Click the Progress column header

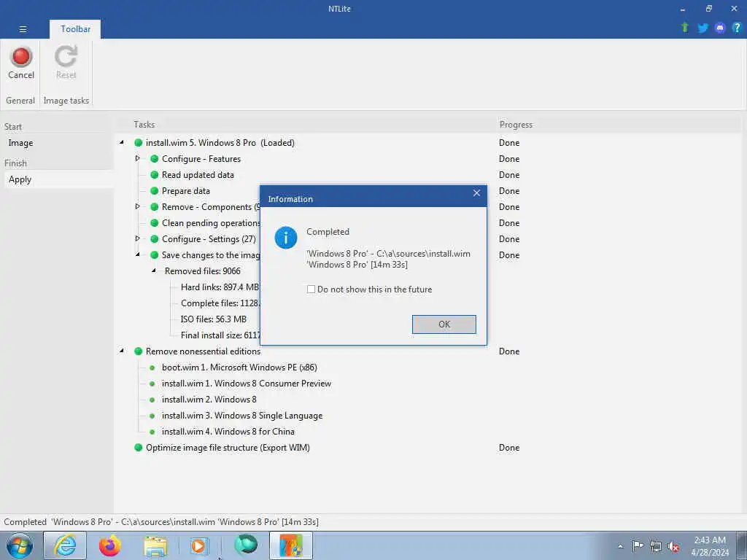(516, 125)
